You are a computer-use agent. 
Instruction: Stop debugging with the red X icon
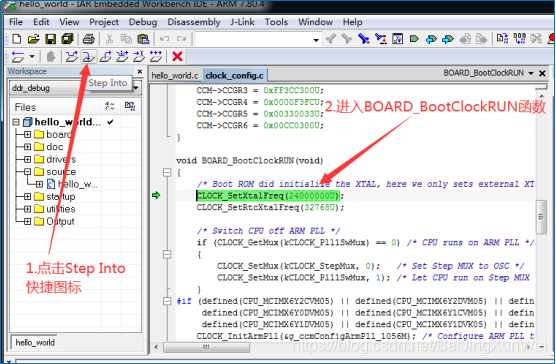(177, 57)
